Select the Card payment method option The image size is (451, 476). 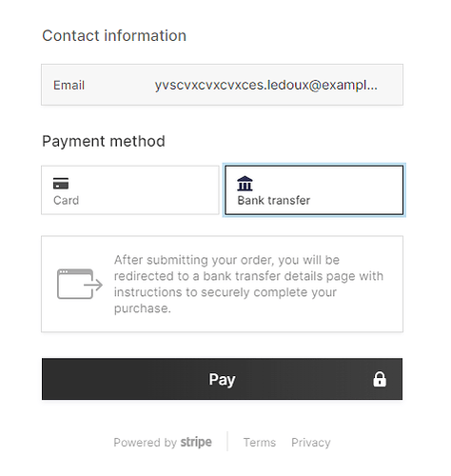click(x=130, y=190)
